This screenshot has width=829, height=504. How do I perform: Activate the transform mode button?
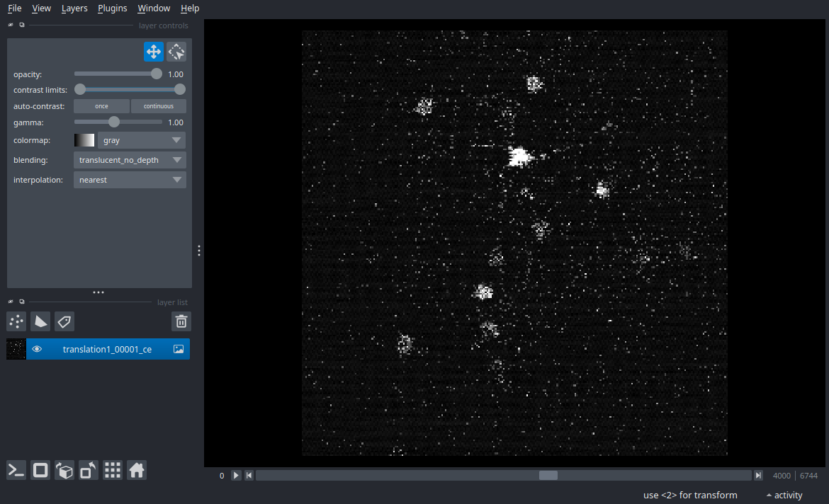176,51
